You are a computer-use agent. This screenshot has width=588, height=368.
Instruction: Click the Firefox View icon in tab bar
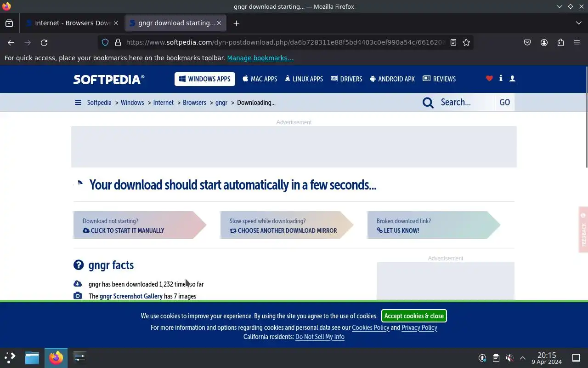pyautogui.click(x=9, y=23)
